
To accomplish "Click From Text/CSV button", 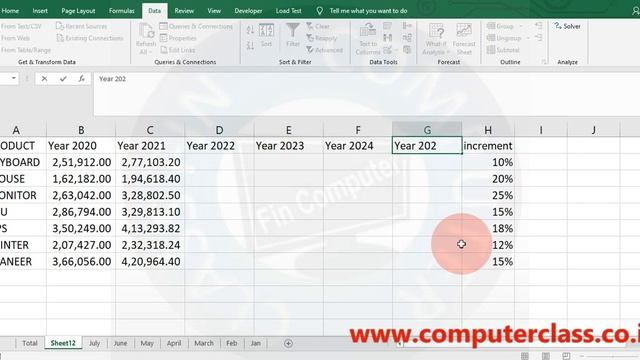I will point(21,26).
